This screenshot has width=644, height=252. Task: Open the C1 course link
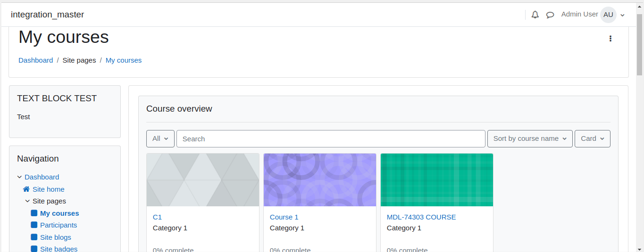(157, 217)
